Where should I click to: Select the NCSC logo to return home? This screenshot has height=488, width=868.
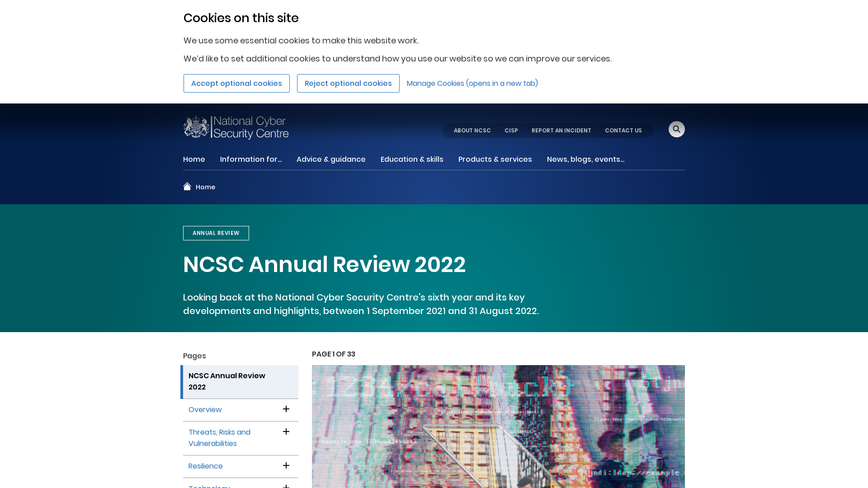pyautogui.click(x=236, y=127)
